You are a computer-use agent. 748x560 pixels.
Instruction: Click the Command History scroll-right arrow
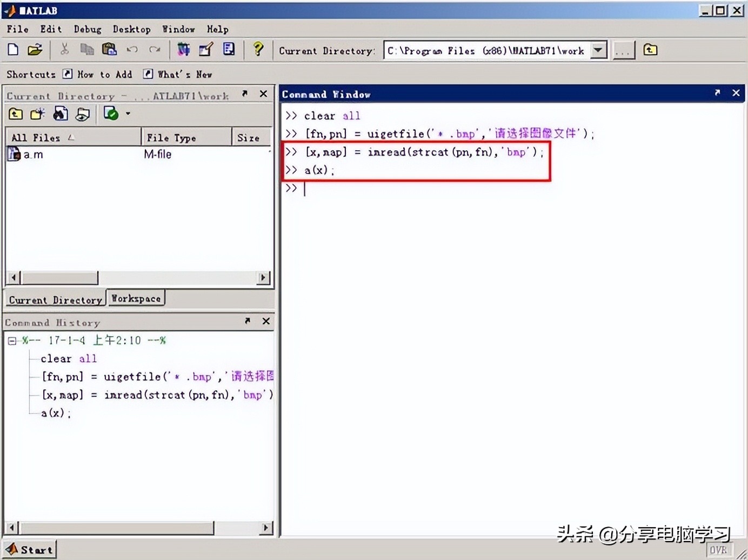[265, 528]
